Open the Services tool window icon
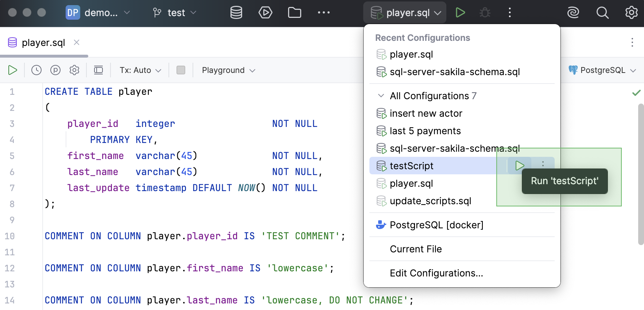Screen dimensions: 644x310 [265, 13]
